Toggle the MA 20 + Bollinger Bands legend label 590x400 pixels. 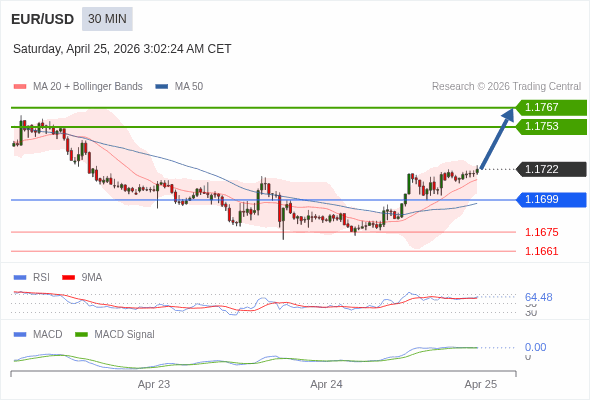click(88, 87)
